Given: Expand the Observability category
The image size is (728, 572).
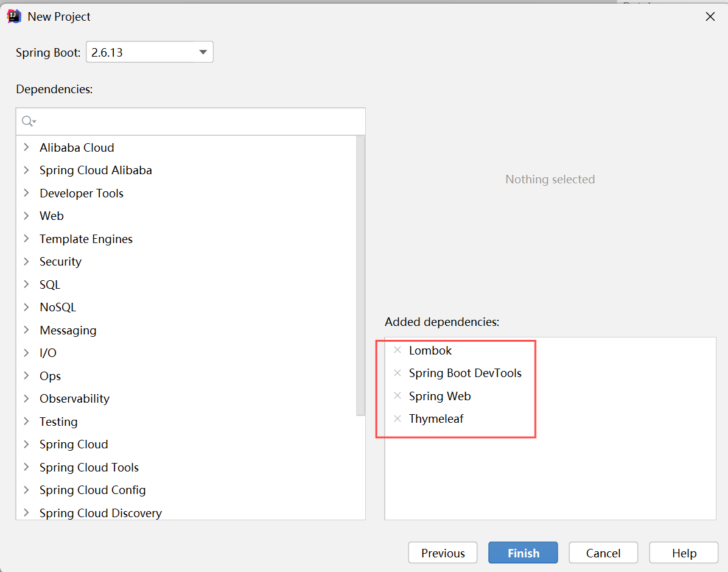Looking at the screenshot, I should [26, 398].
